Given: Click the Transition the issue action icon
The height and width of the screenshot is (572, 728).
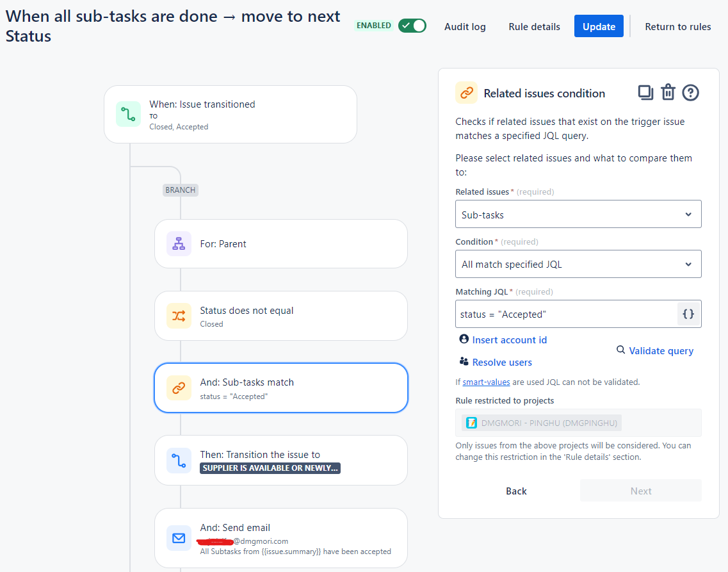Looking at the screenshot, I should point(179,461).
